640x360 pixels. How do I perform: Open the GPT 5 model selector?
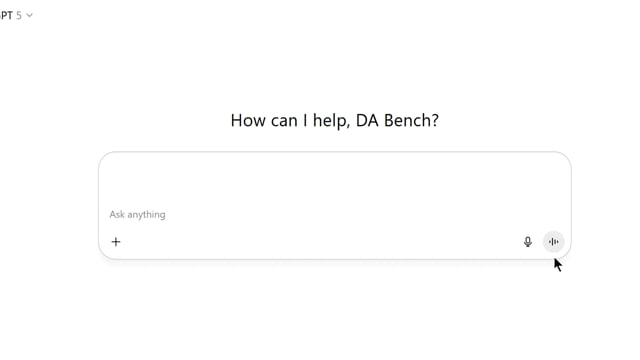(x=16, y=16)
